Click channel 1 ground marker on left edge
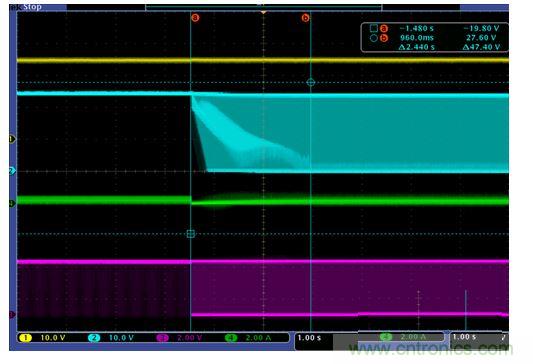 click(x=12, y=139)
